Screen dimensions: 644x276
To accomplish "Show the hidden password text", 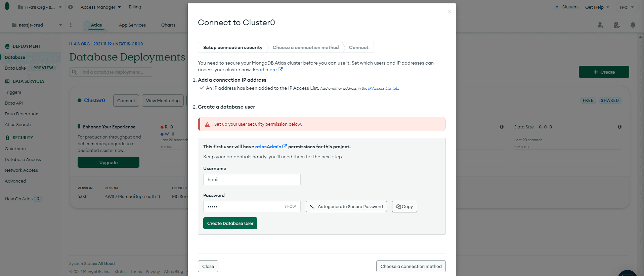I will point(290,206).
